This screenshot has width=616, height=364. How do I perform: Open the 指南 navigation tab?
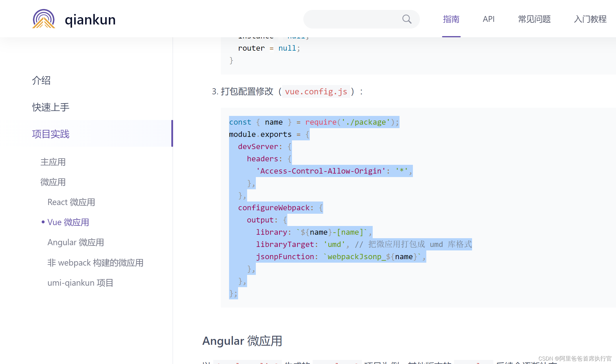451,19
